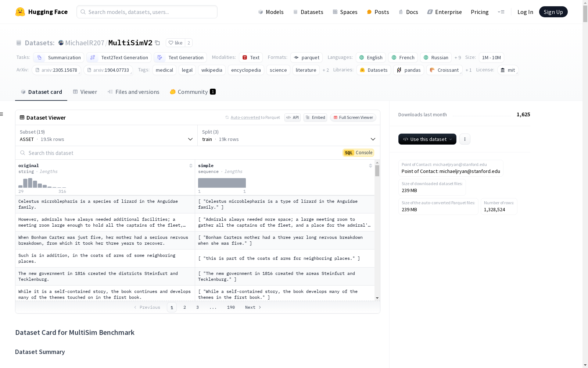Copy dataset name with the copy icon
Image resolution: width=588 pixels, height=368 pixels.
157,43
